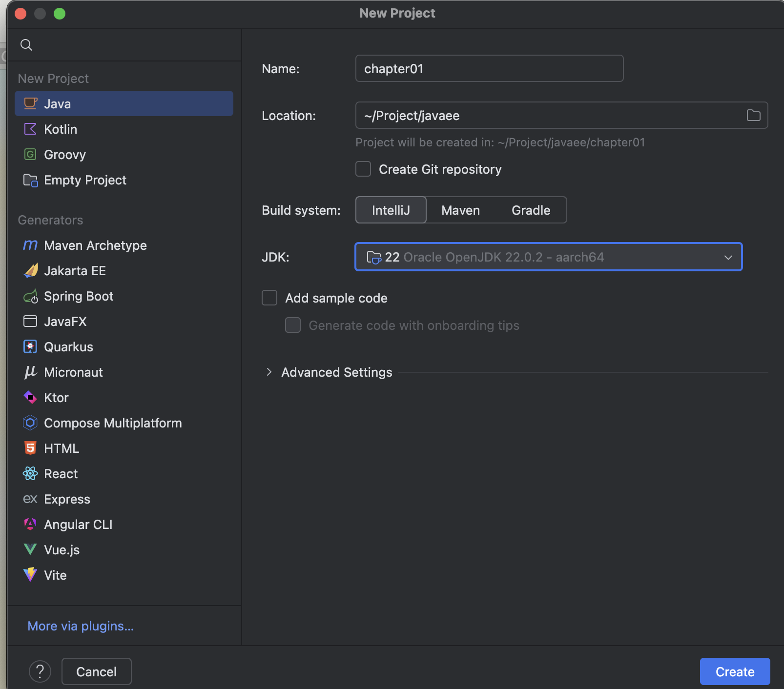The image size is (784, 689).
Task: Select React label text
Action: (61, 473)
